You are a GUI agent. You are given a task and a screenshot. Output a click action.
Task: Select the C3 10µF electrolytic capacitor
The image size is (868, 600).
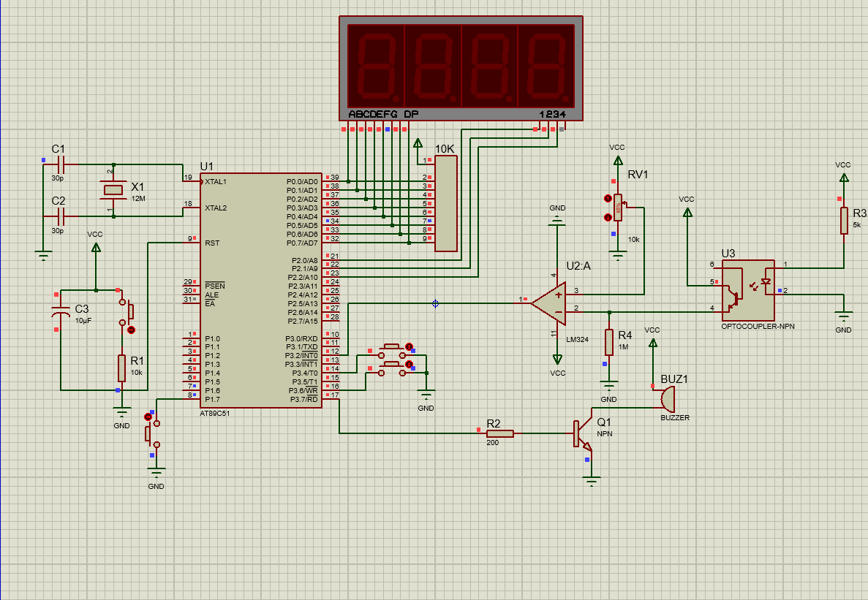point(61,311)
